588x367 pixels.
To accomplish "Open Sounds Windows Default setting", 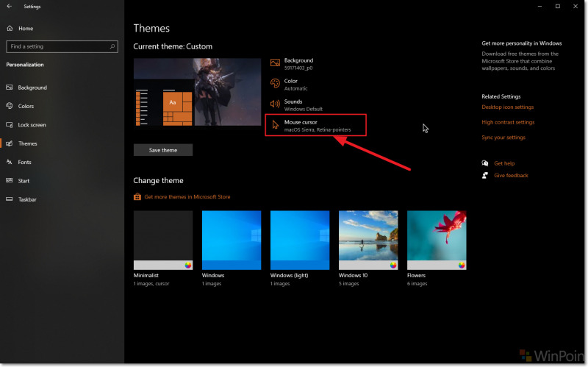I will click(303, 105).
